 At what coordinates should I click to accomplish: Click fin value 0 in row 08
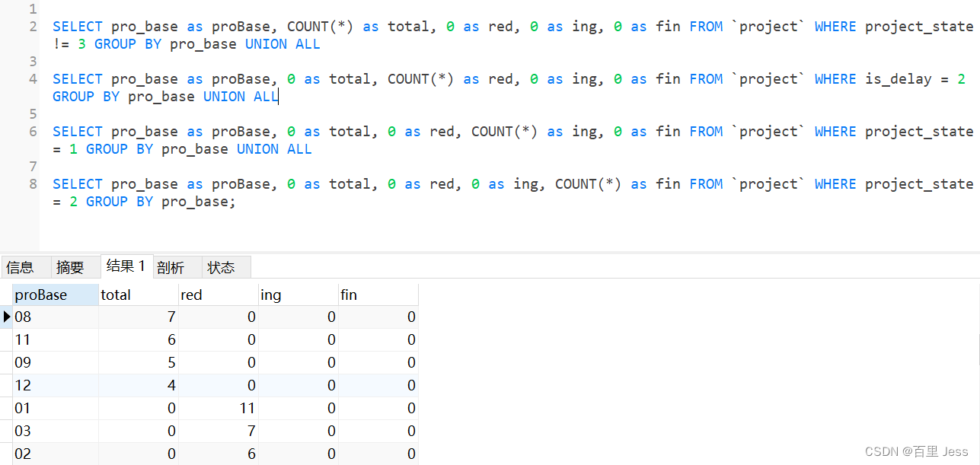[x=378, y=317]
